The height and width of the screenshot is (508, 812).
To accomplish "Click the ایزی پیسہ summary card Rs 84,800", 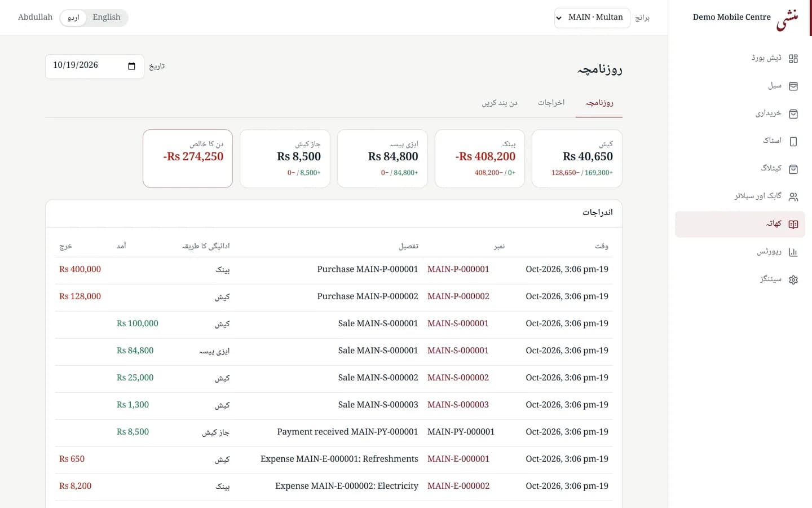I will click(382, 159).
